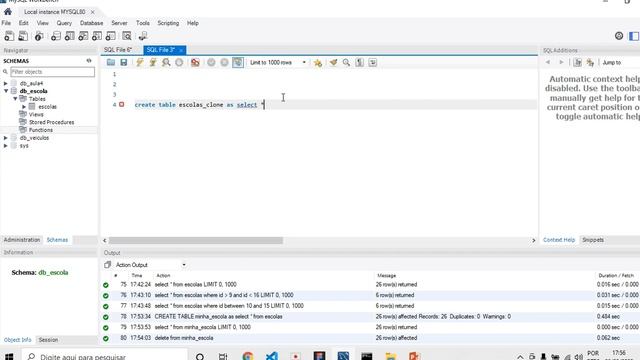Open the Snippets tab
The image size is (640, 360).
tap(593, 240)
